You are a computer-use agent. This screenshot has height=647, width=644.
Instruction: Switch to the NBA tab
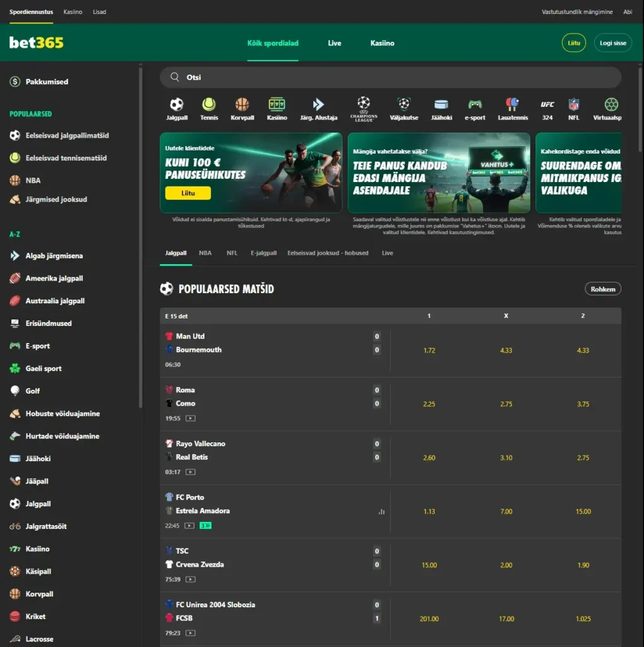(x=205, y=253)
